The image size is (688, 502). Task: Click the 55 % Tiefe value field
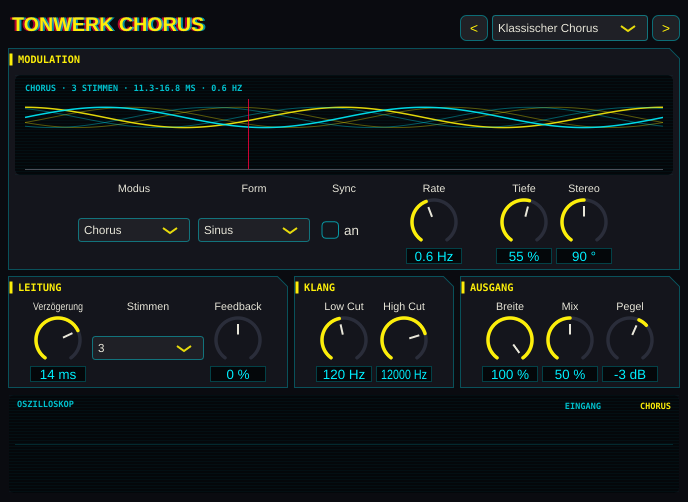523,256
